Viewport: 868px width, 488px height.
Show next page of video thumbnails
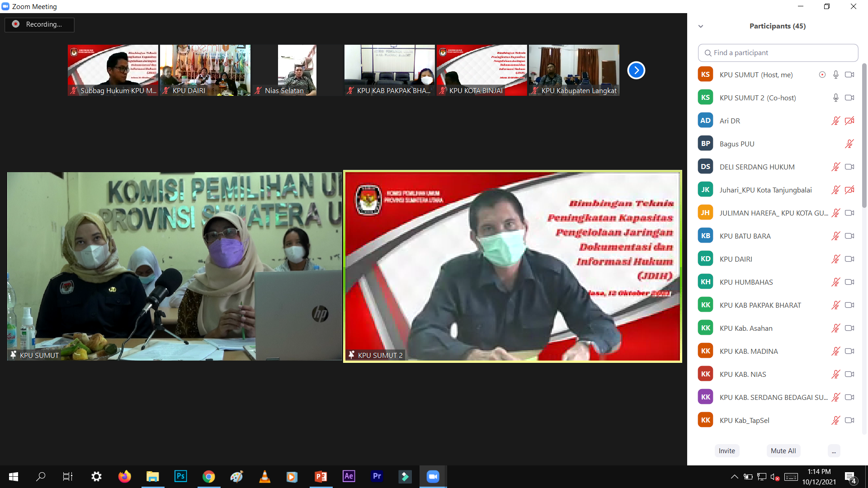click(636, 70)
